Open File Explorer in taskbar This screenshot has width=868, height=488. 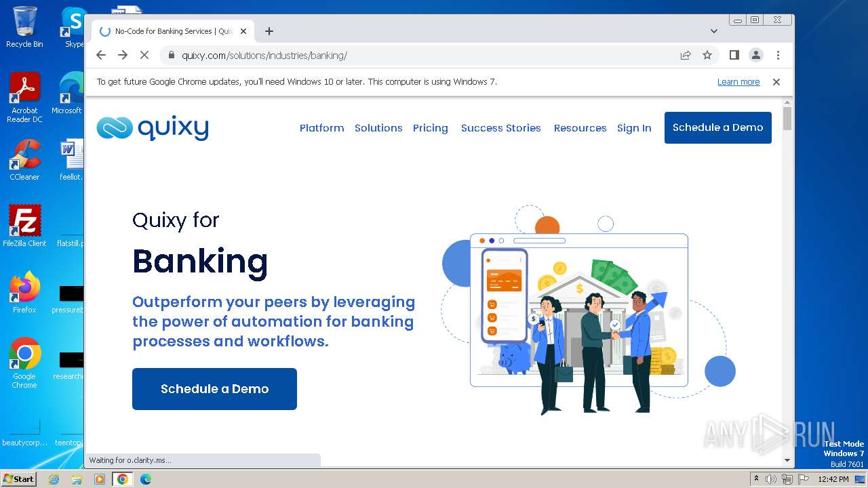coord(77,479)
